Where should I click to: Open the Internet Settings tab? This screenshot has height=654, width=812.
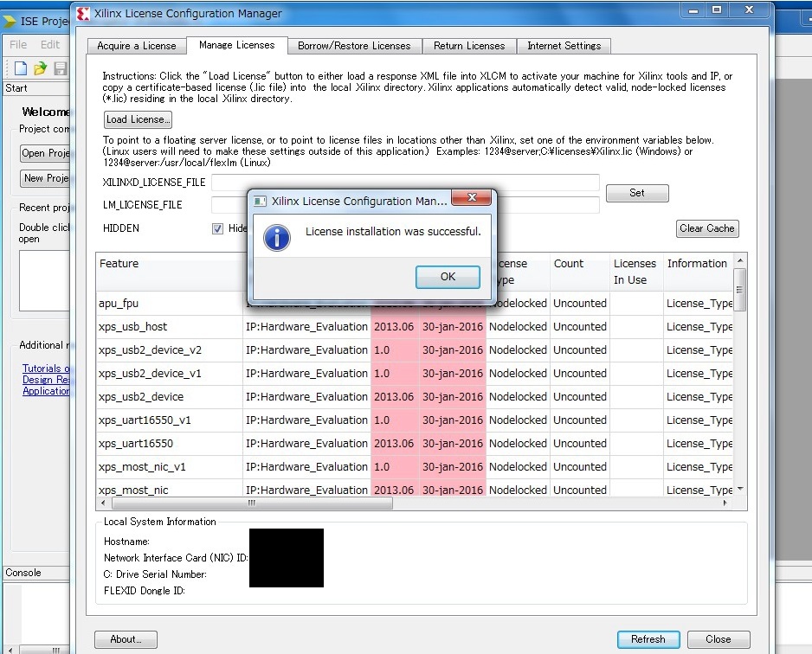(564, 46)
